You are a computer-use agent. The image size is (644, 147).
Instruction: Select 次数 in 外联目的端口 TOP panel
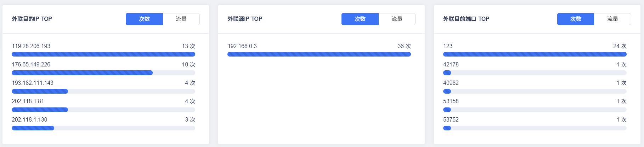pyautogui.click(x=576, y=19)
